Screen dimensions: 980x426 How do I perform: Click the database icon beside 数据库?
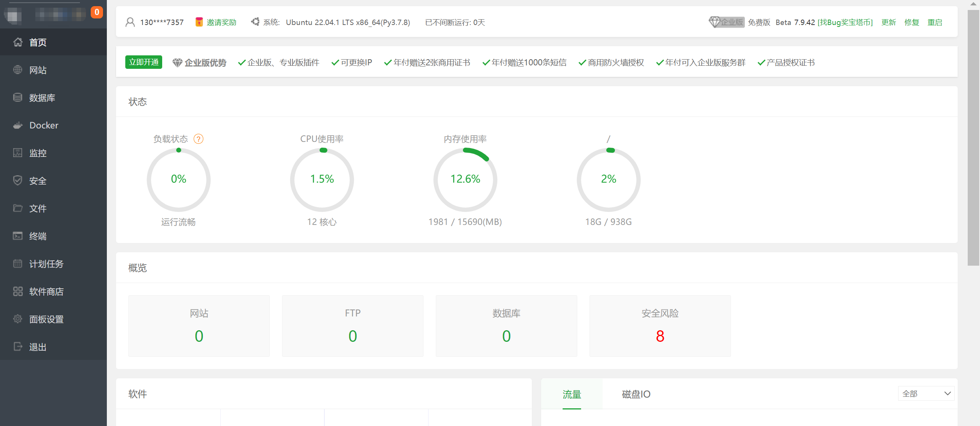tap(18, 97)
